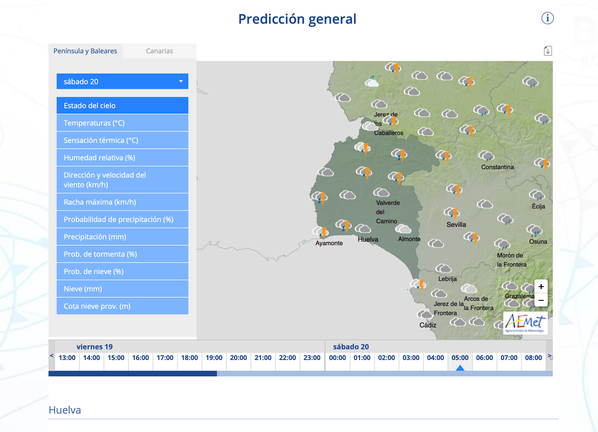The image size is (598, 432).
Task: Zoom in with the plus map button
Action: (x=541, y=286)
